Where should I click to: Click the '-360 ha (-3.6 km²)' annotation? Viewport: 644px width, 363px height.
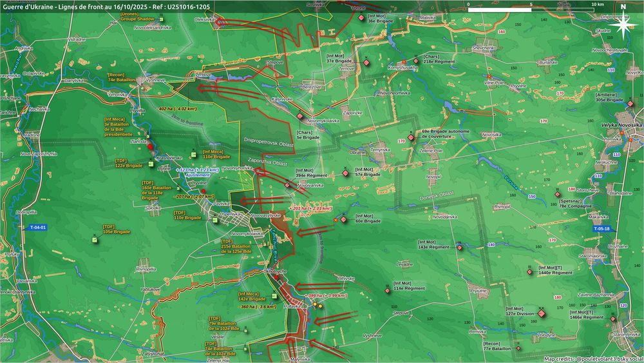[x=258, y=307]
